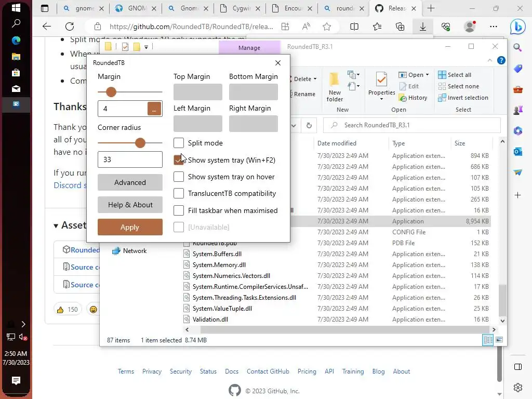Open Mail app from taskbar
Viewport: 532px width, 399px height.
pyautogui.click(x=16, y=89)
